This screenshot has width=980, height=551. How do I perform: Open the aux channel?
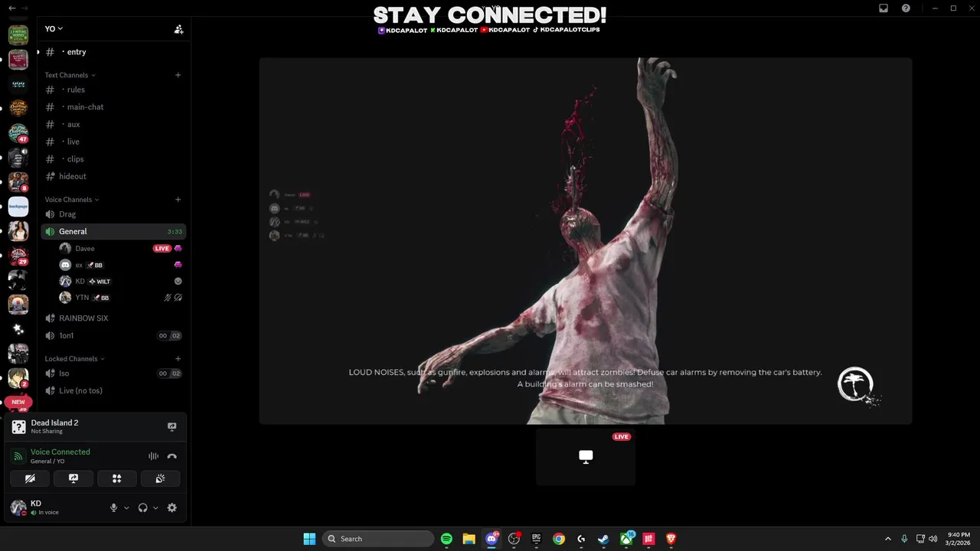tap(113, 124)
